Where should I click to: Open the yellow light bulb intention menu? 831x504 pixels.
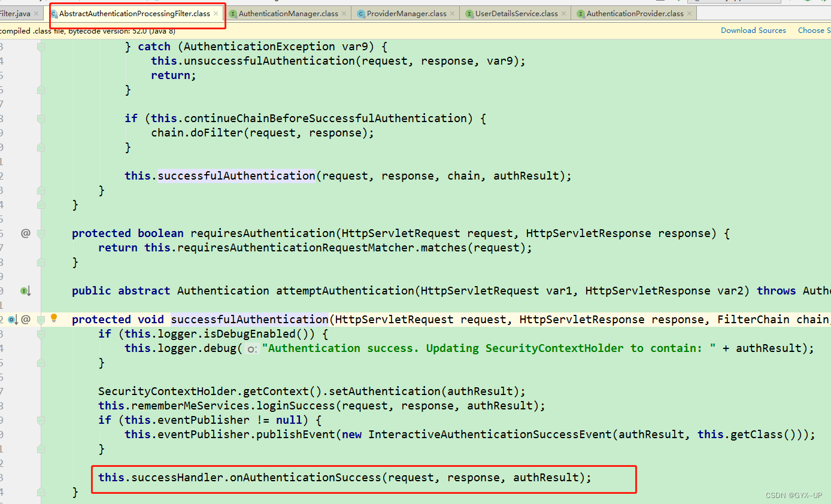click(x=54, y=318)
